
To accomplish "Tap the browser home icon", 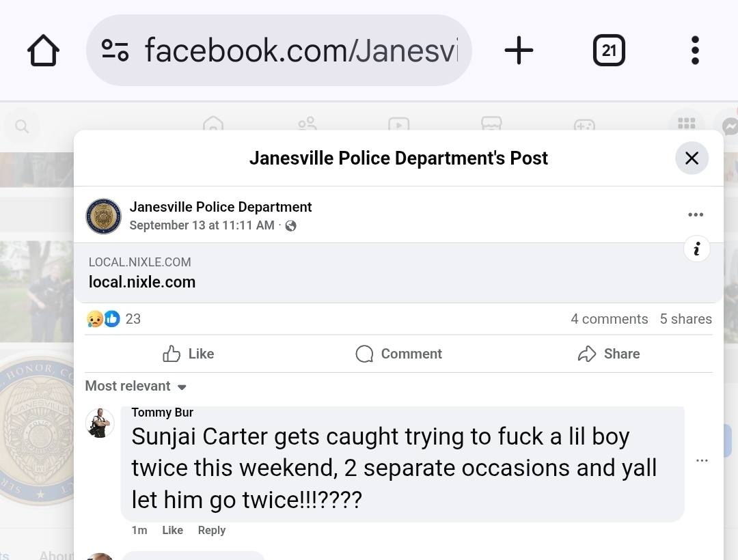I will point(43,51).
